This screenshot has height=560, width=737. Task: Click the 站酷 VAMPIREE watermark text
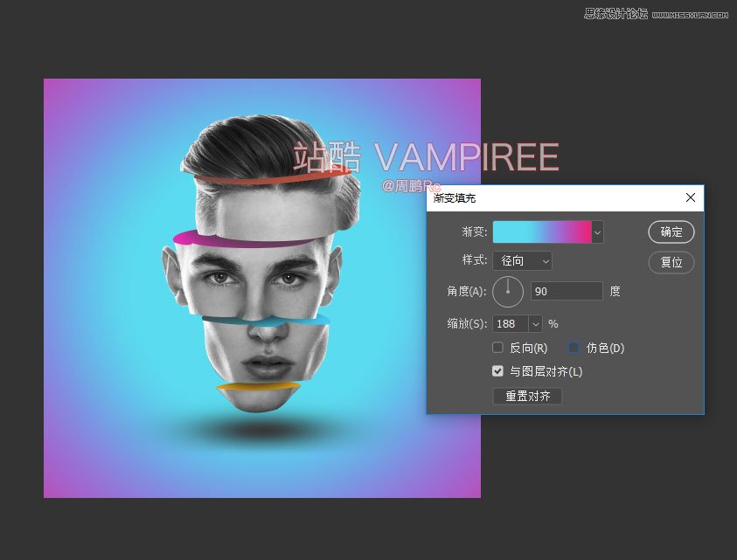[425, 158]
